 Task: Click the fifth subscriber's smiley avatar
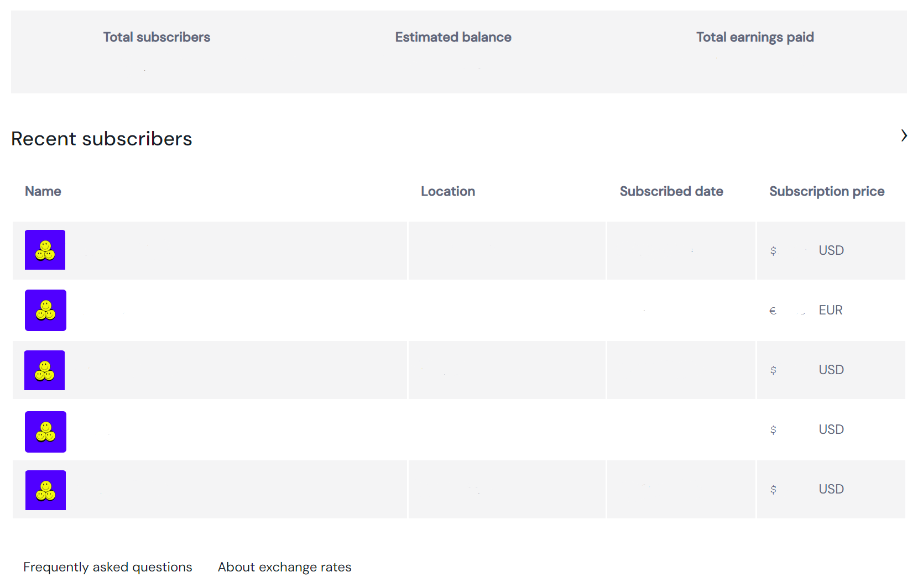(x=45, y=490)
